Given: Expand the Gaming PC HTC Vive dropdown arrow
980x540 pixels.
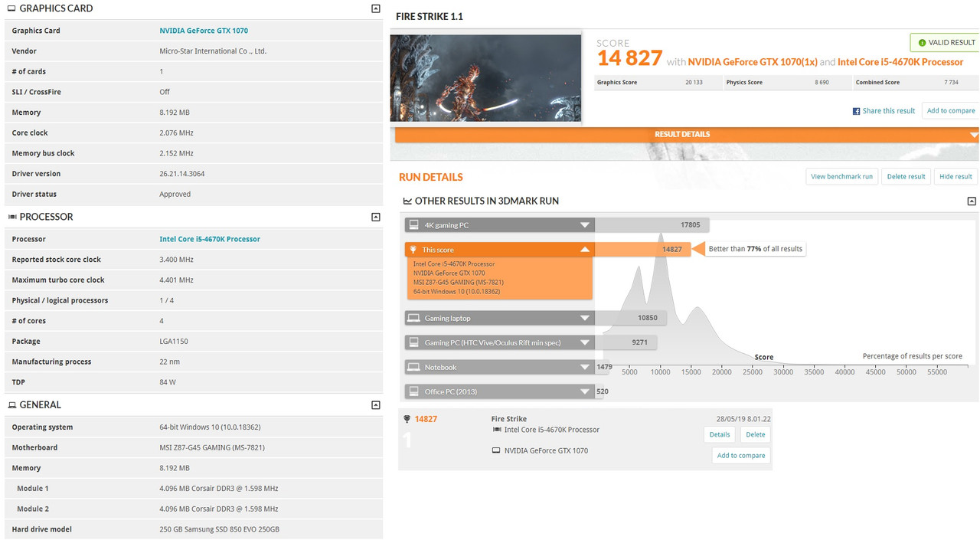Looking at the screenshot, I should pos(585,343).
